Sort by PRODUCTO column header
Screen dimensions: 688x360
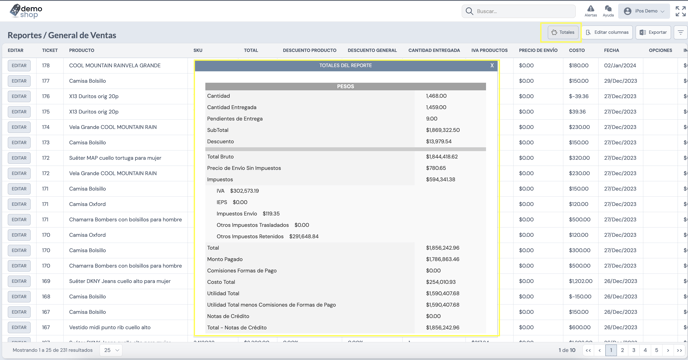pos(82,50)
